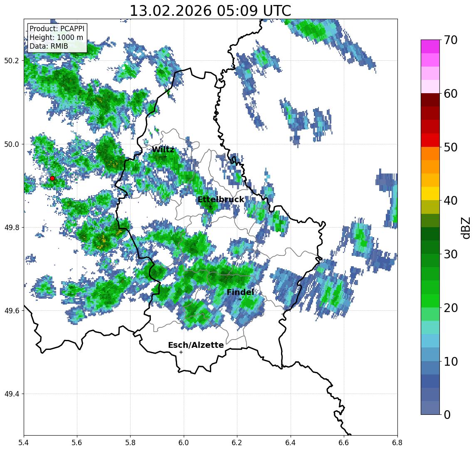Click the dBZ colorbar axis label
This screenshot has width=476, height=451.
point(465,228)
